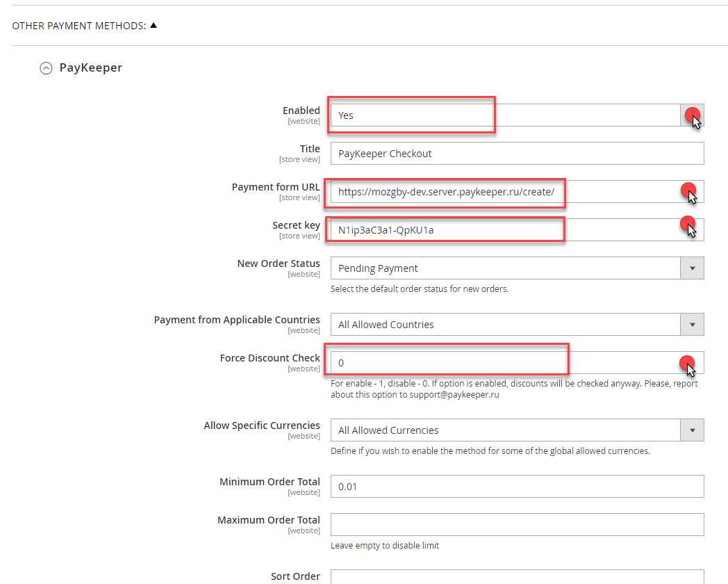Click arrow button of Allow Specific Currencies

(x=692, y=430)
